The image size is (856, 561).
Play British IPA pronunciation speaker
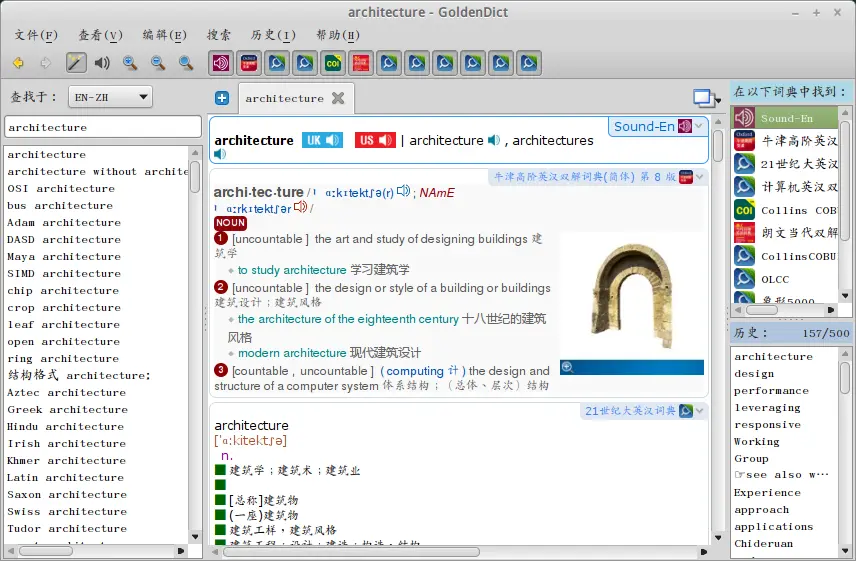[x=403, y=191]
